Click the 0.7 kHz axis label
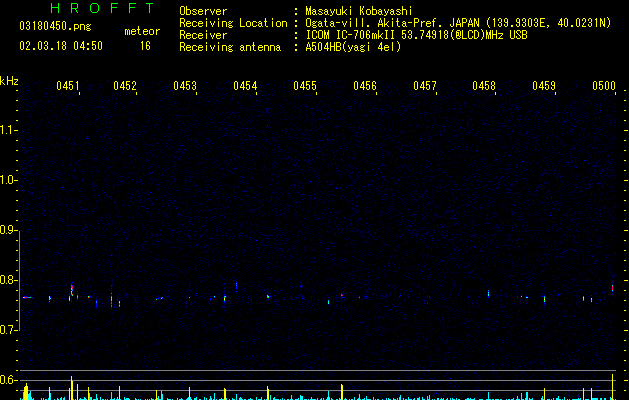Viewport: 629px width, 400px height. 9,330
